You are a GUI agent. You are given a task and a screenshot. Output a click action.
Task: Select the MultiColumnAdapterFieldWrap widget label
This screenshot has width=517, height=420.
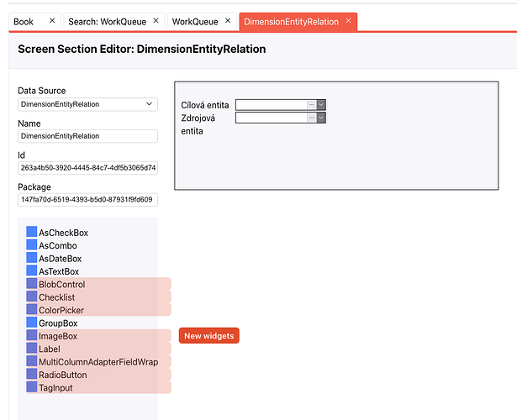coord(98,362)
